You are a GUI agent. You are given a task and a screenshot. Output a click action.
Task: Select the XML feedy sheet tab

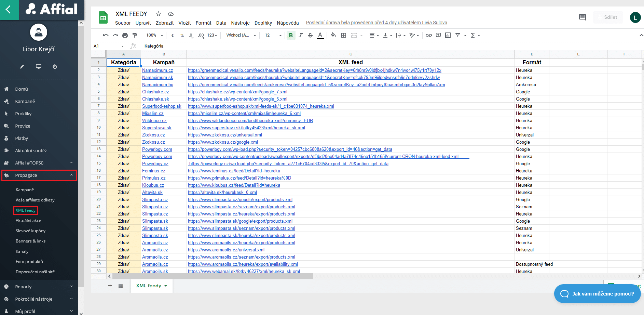152,286
